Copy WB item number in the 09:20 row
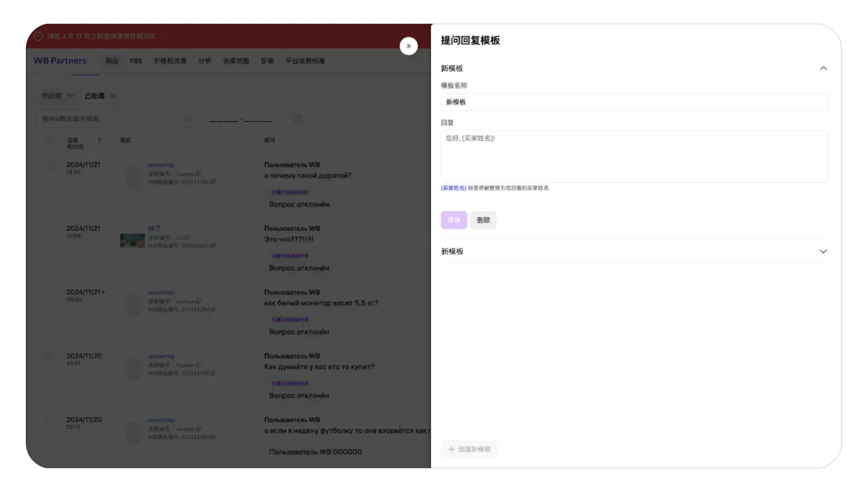The image size is (868, 492). pos(213,309)
